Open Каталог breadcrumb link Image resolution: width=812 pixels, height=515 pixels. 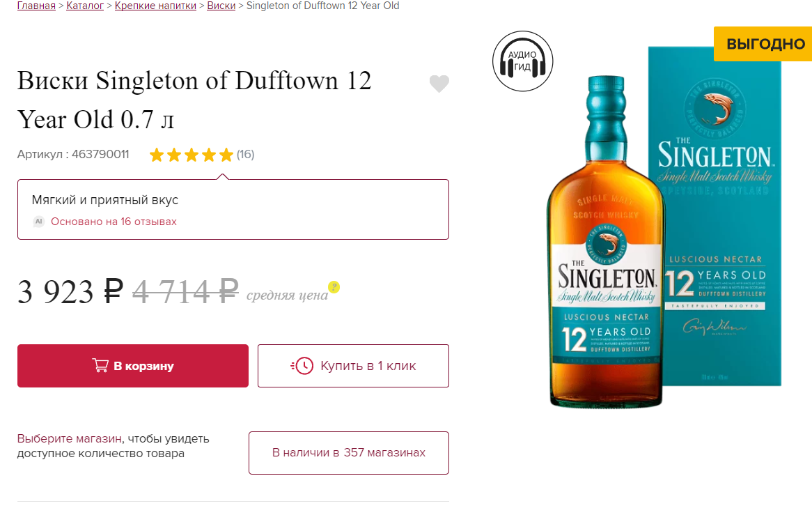tap(85, 6)
